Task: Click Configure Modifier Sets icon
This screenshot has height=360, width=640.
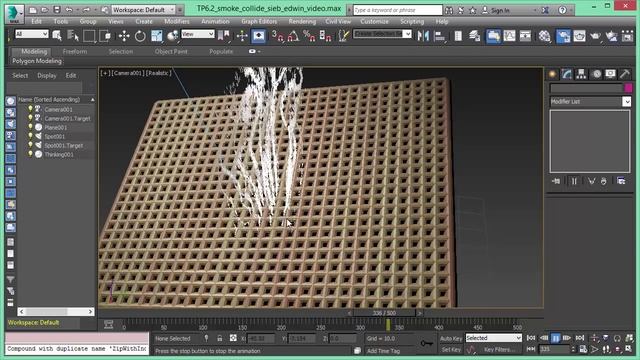Action: click(x=621, y=181)
